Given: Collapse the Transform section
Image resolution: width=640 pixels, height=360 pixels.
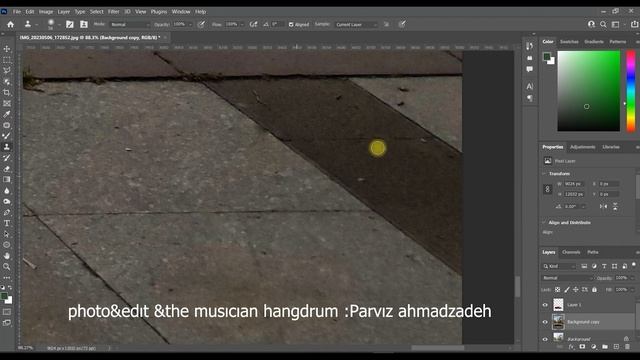Looking at the screenshot, I should tap(544, 174).
